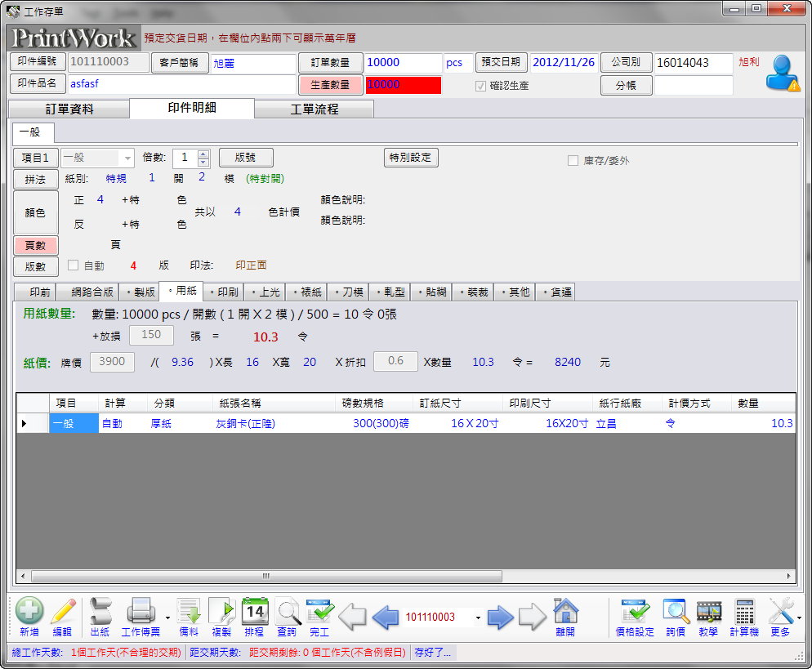Open the 計算機 calculator icon
This screenshot has width=812, height=669.
click(745, 612)
